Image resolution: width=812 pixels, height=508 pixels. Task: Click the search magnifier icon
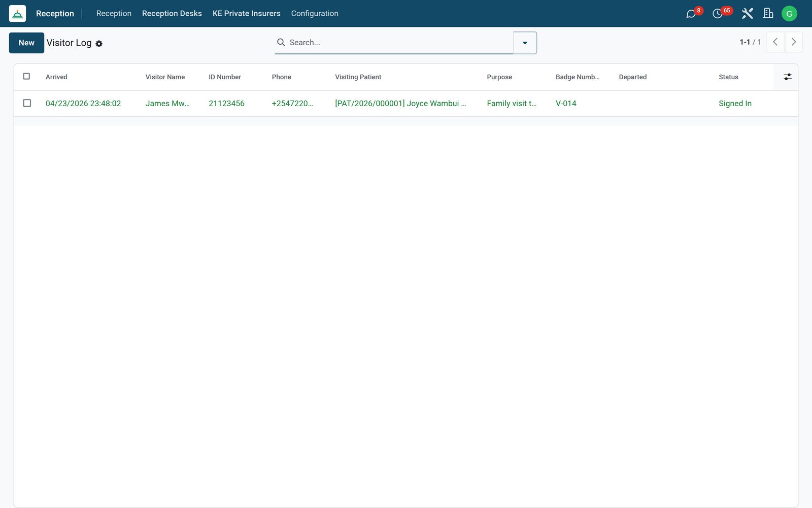[x=281, y=42]
